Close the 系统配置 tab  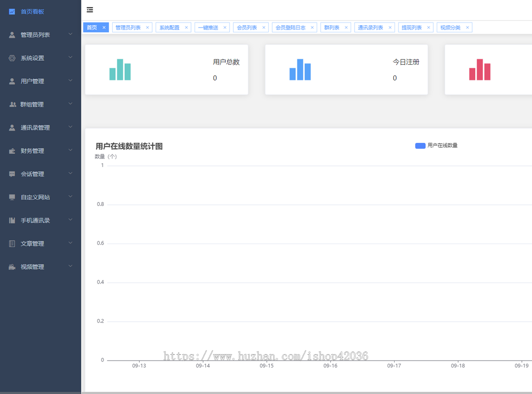[186, 28]
